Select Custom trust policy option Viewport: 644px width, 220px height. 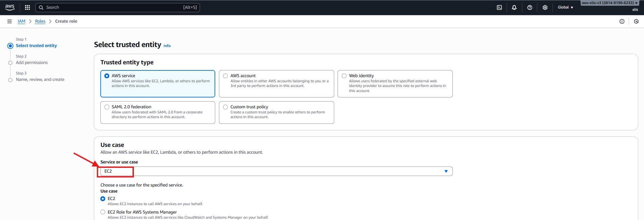pos(226,107)
